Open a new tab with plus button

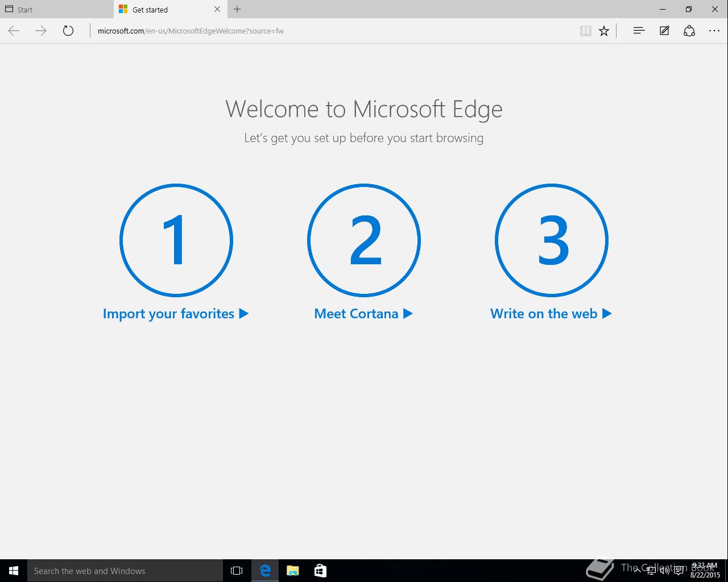click(x=237, y=9)
